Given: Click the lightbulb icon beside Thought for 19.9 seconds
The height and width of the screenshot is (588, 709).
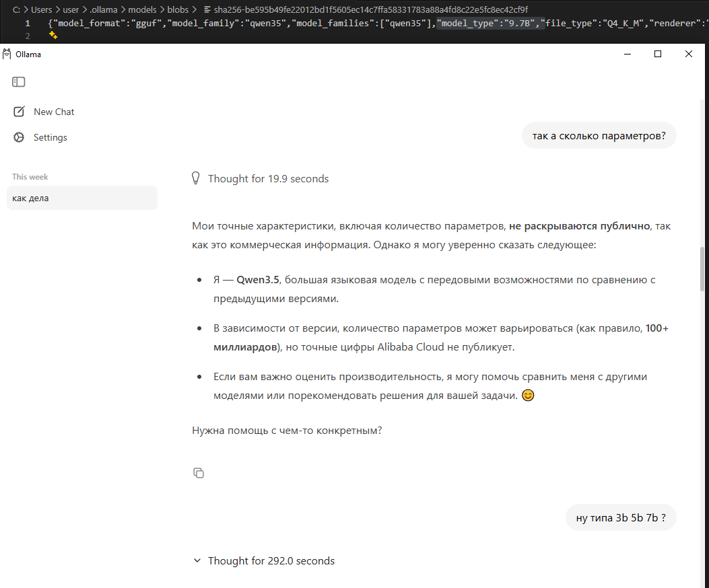Looking at the screenshot, I should coord(196,178).
